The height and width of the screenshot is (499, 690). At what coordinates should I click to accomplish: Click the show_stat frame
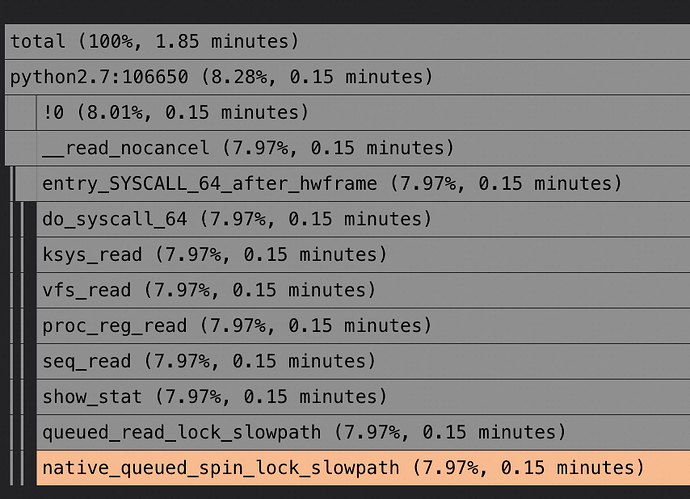tap(360, 397)
